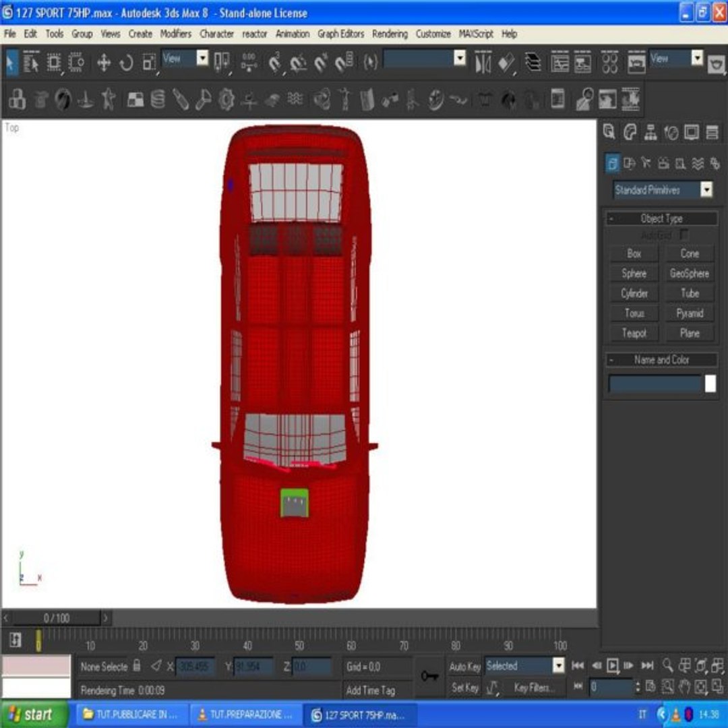Open the Layer Manager icon
728x728 pixels.
533,63
